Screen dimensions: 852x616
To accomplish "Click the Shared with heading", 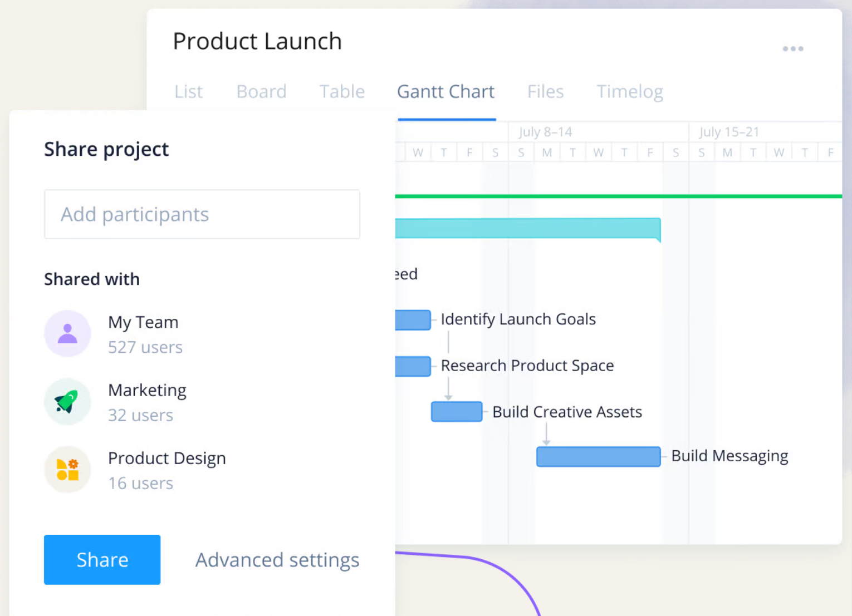I will pyautogui.click(x=92, y=279).
